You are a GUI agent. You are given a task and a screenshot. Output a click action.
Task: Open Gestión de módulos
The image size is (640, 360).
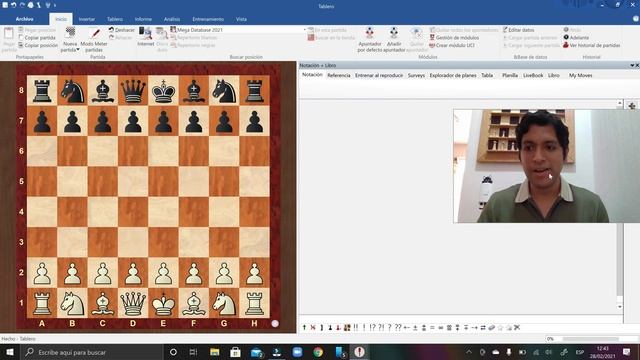[x=454, y=38]
